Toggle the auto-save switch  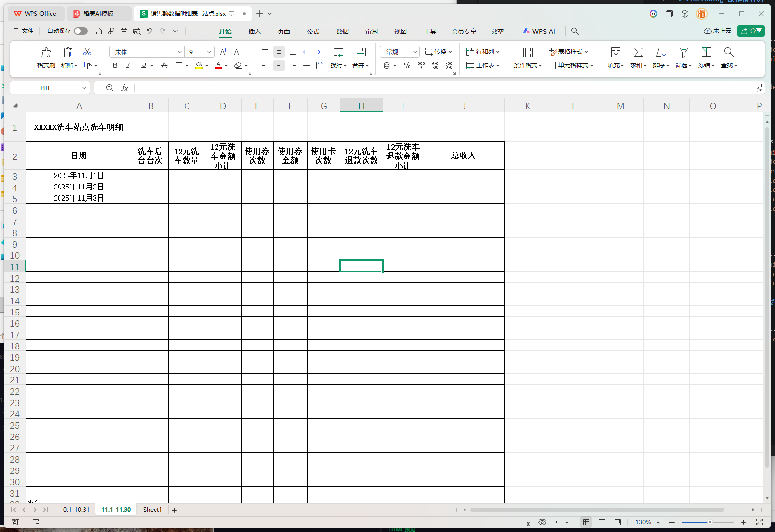pos(81,31)
